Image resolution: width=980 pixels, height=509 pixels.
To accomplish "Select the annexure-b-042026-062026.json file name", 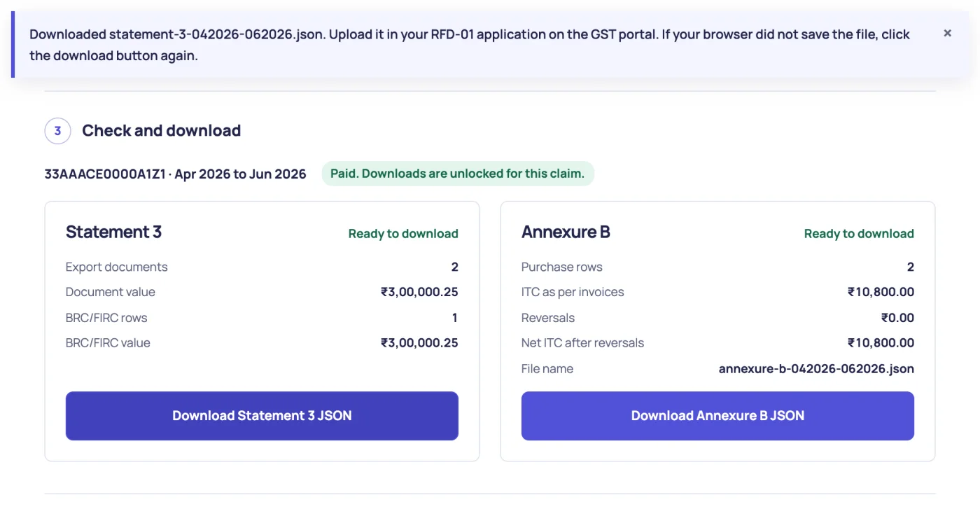I will pos(816,369).
